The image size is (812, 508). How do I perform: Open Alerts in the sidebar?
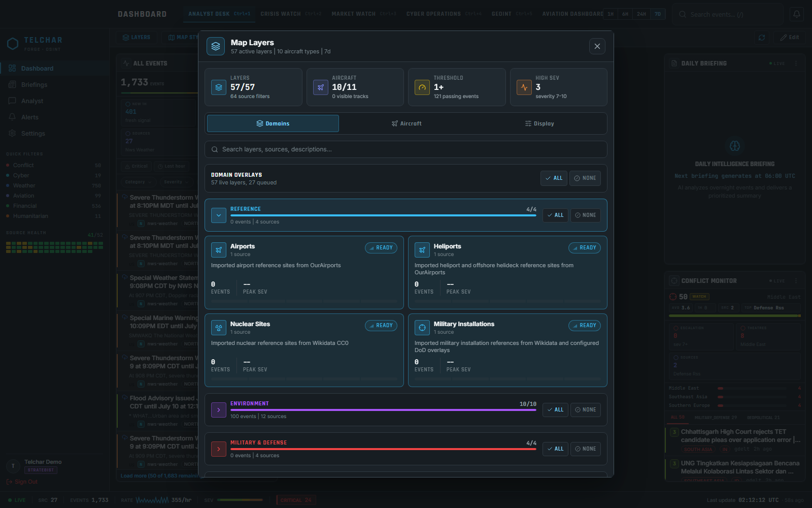click(x=55, y=117)
